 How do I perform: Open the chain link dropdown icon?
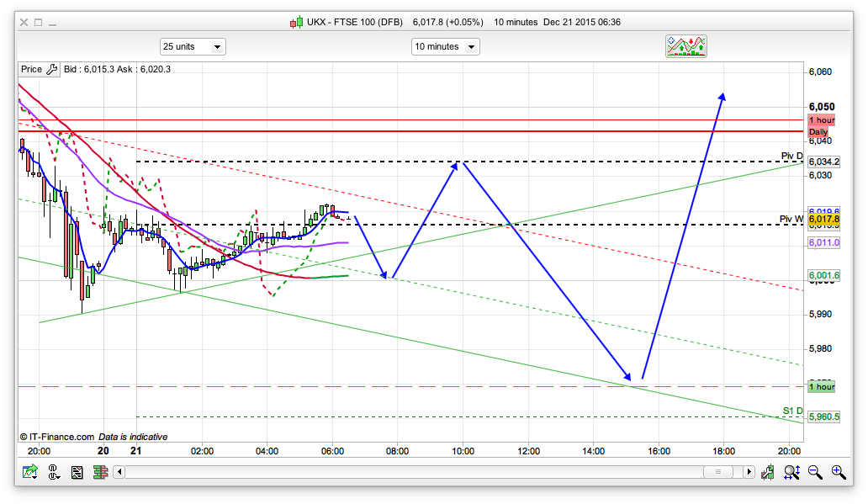tap(55, 472)
